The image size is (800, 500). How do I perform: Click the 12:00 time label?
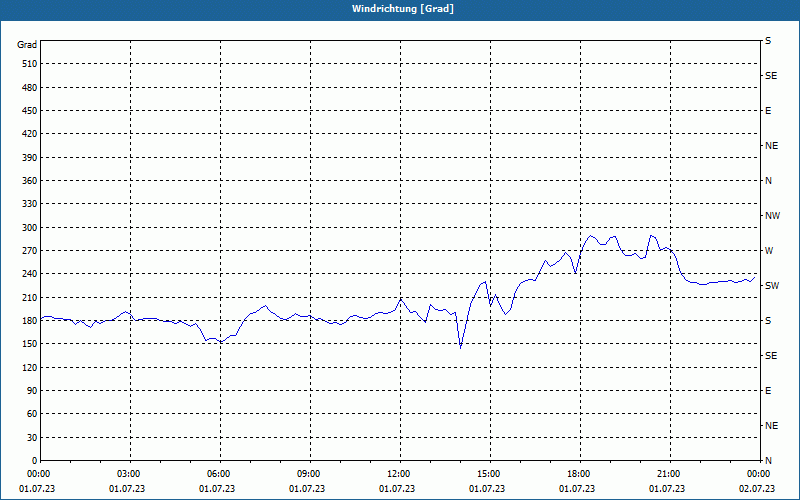400,474
